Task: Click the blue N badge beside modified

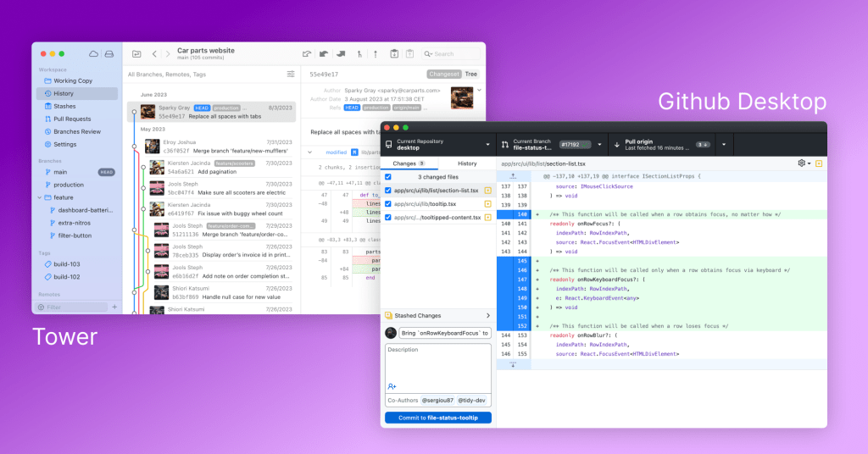Action: point(354,152)
